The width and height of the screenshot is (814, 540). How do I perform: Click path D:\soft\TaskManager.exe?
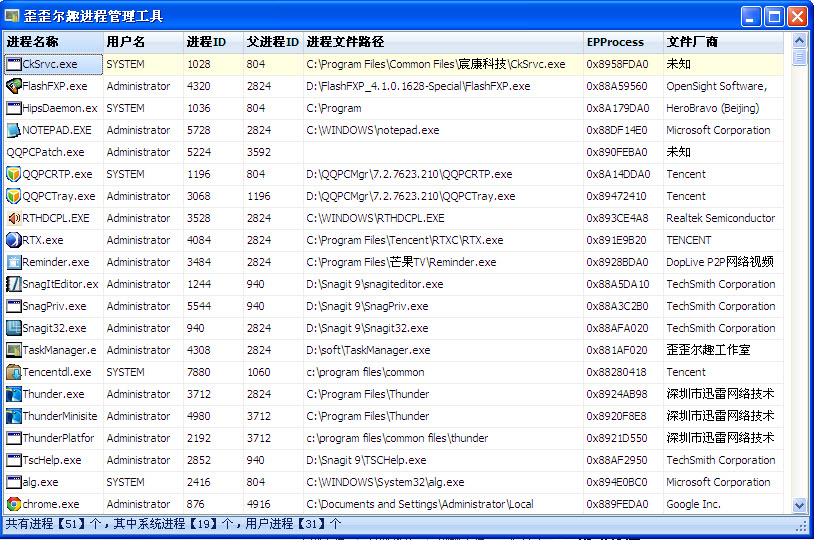pyautogui.click(x=368, y=350)
